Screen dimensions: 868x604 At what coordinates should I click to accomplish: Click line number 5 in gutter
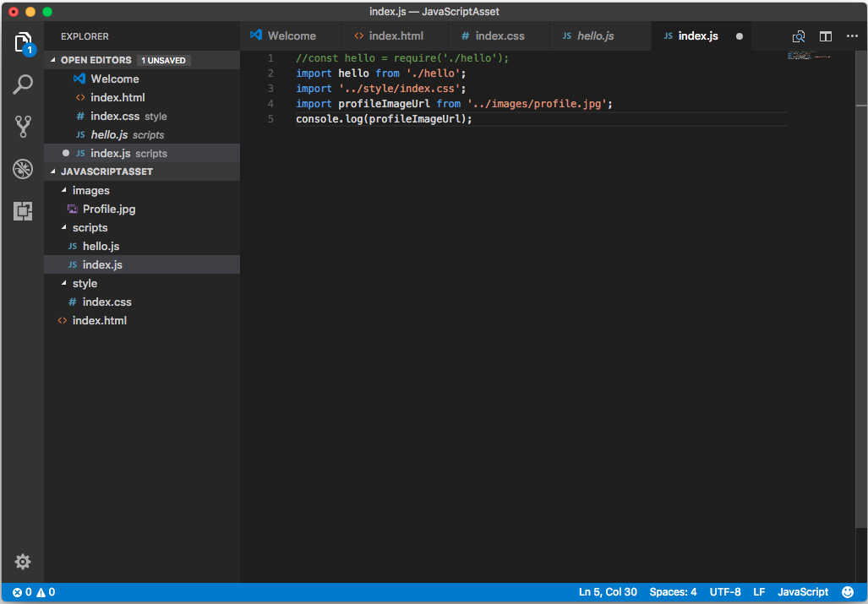tap(270, 119)
